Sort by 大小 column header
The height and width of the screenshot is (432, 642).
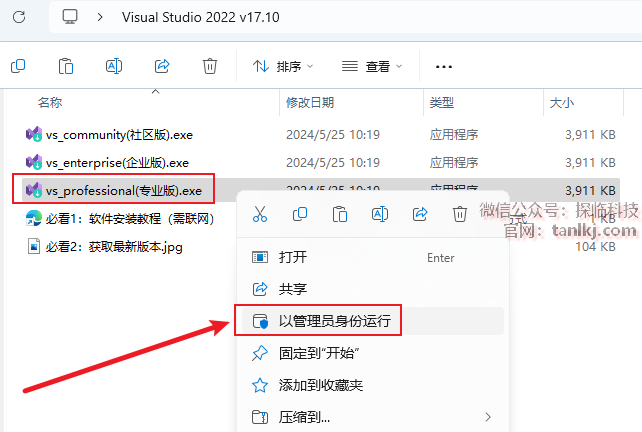click(562, 102)
